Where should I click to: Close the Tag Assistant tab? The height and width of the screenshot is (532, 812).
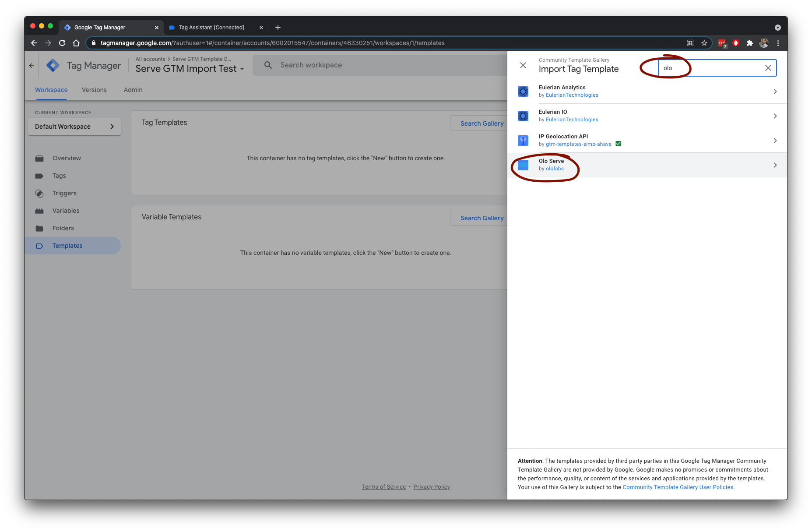pyautogui.click(x=261, y=28)
